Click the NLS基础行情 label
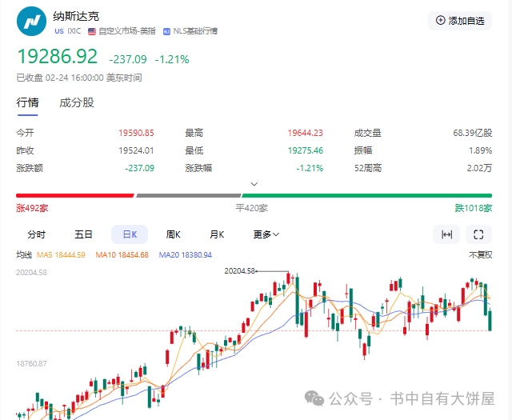Screen dimensions: 512x420 point(195,31)
